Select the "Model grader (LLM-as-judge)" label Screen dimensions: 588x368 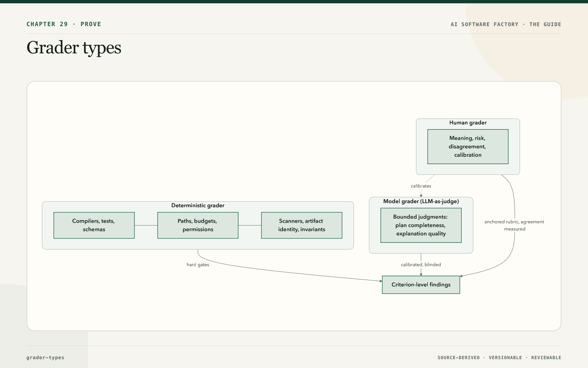(x=421, y=201)
